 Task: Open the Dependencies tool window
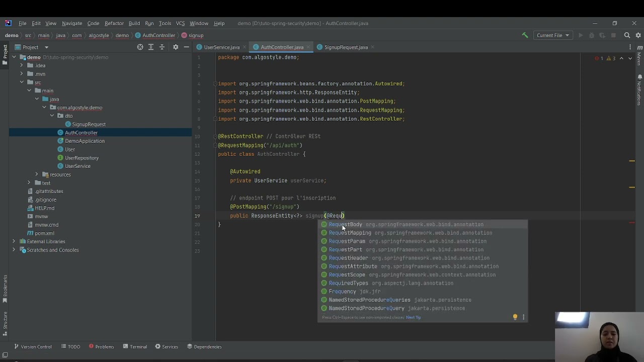click(x=204, y=346)
